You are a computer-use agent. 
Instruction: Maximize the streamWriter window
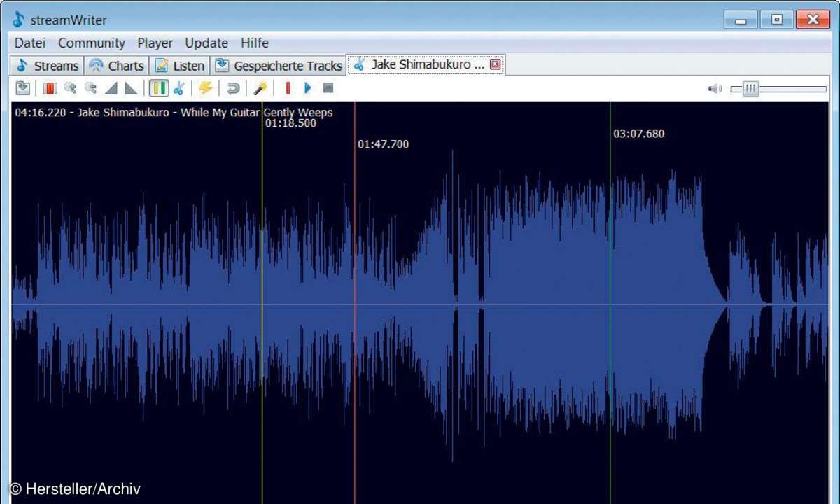777,20
